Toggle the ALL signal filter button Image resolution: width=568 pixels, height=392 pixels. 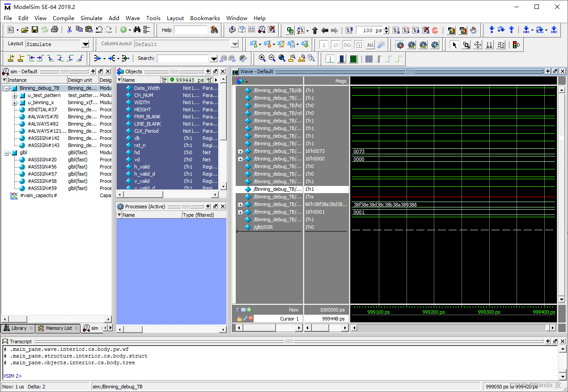(370, 45)
